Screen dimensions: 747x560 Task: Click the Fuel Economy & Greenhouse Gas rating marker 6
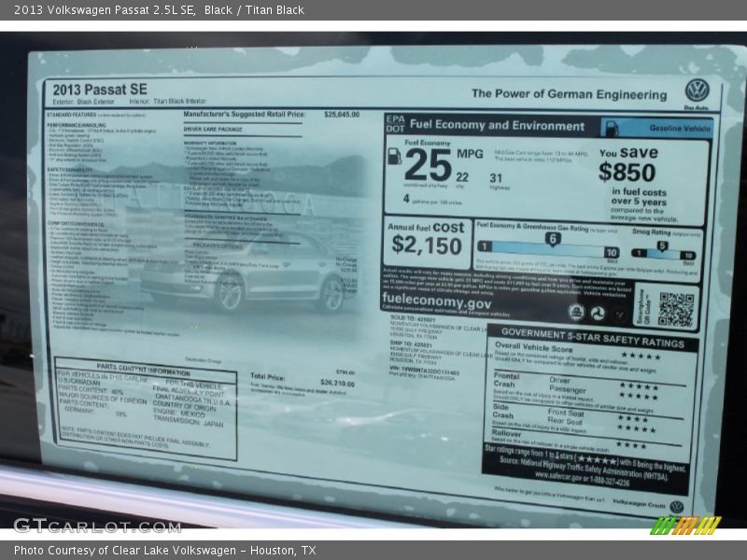tap(552, 239)
